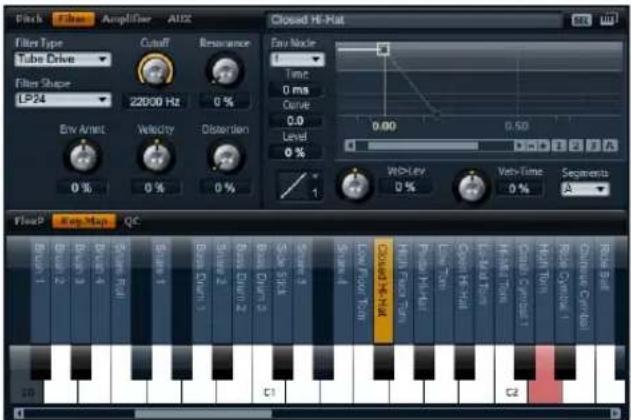This screenshot has height=420, width=631.
Task: Click envelope zoom preset button 3
Action: (593, 145)
